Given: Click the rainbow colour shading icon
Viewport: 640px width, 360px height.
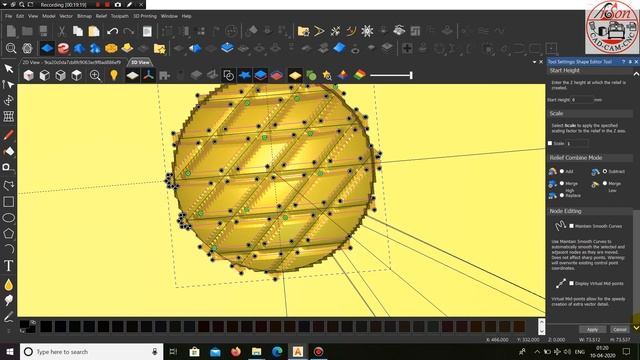Looking at the screenshot, I should 360,75.
